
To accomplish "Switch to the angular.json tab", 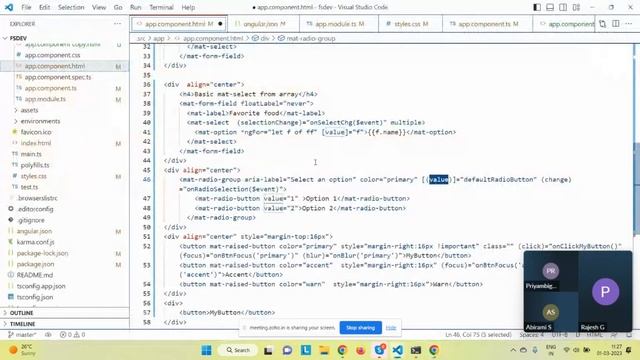I will pyautogui.click(x=263, y=24).
